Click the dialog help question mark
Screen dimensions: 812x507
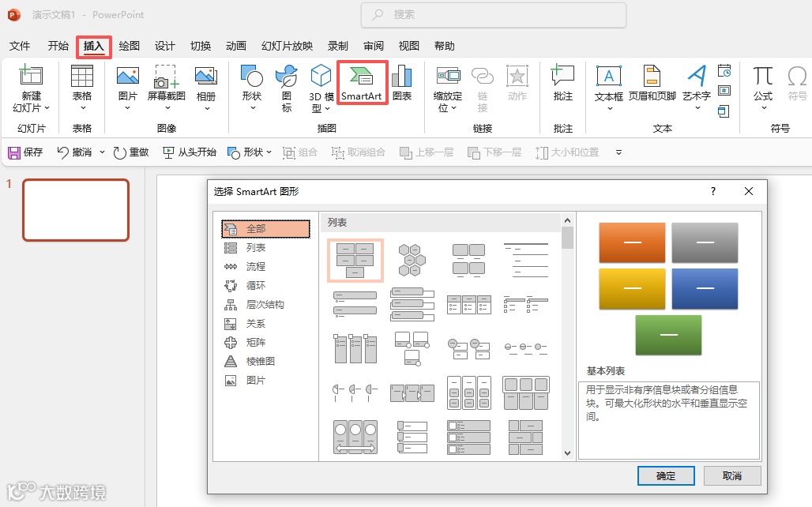point(713,191)
